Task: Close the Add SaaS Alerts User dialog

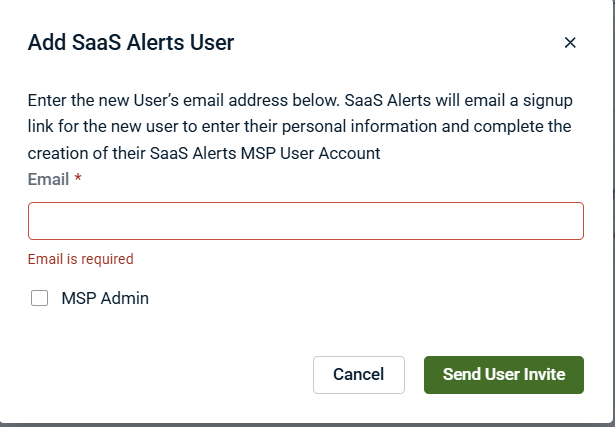Action: coord(570,42)
